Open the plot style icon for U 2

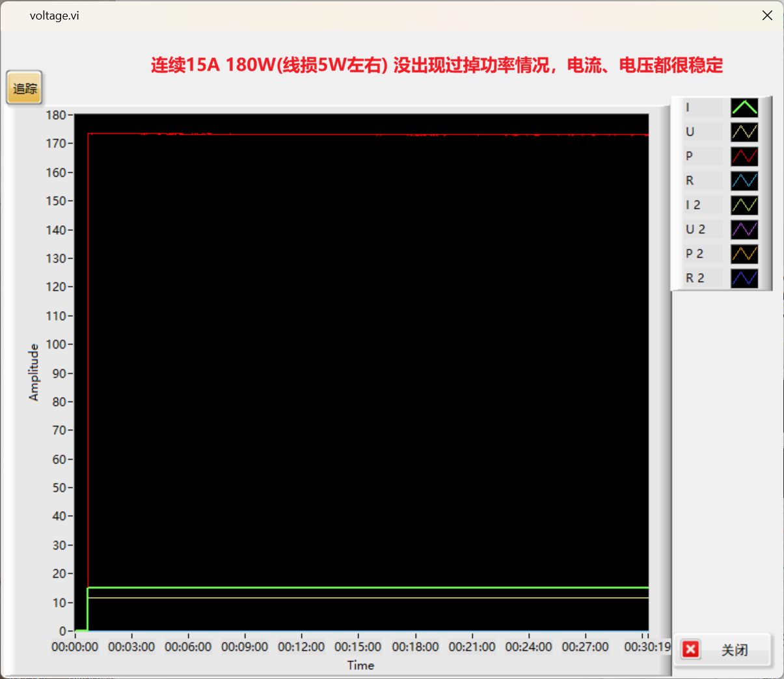(x=744, y=230)
